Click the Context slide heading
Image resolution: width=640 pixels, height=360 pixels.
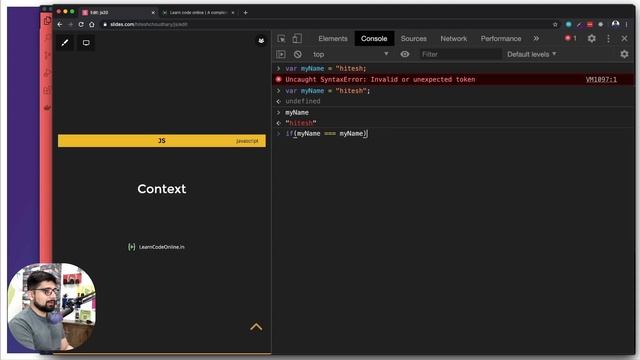(x=162, y=189)
